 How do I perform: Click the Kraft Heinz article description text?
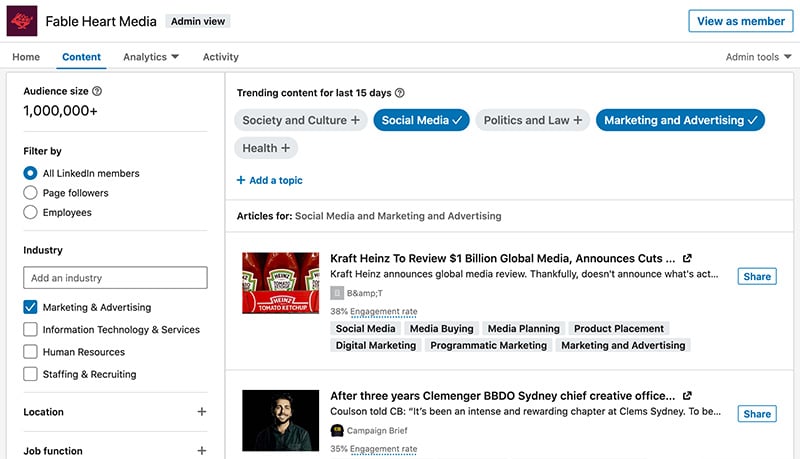pos(524,274)
